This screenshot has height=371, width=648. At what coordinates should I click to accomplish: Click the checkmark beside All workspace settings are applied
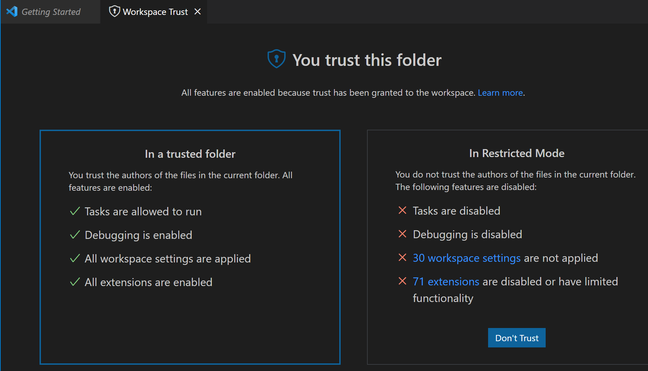(x=75, y=259)
